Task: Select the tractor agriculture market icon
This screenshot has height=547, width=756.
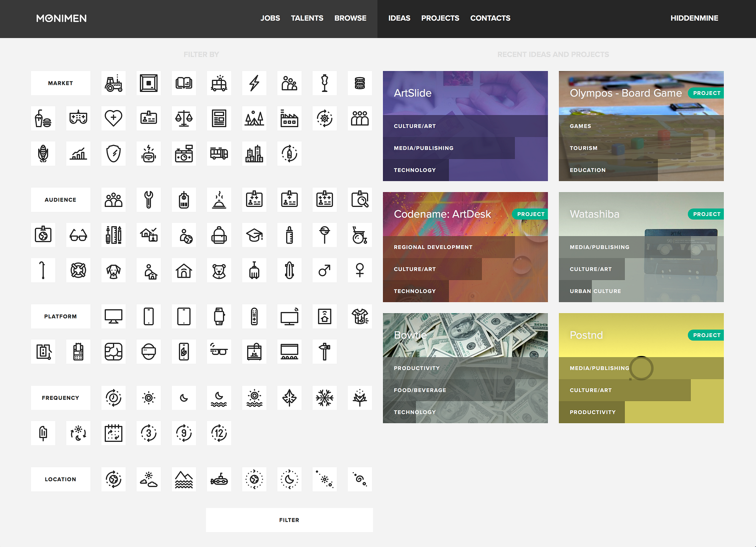Action: pyautogui.click(x=113, y=83)
